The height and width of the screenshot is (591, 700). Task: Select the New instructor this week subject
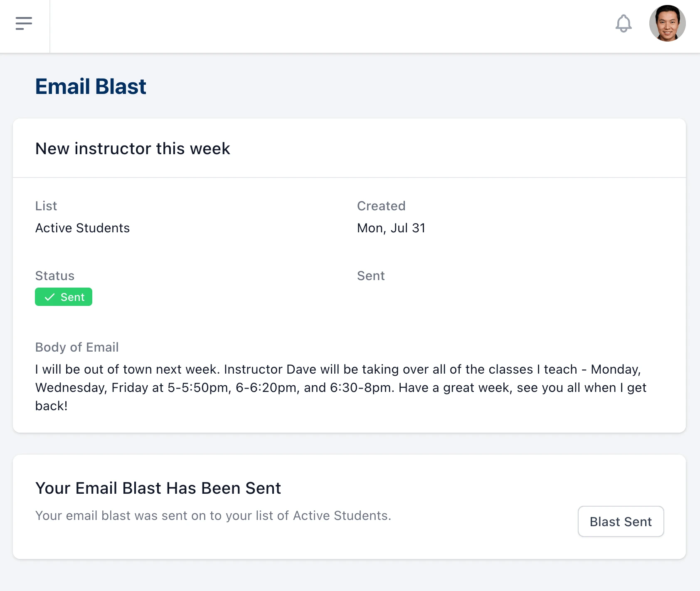click(132, 148)
